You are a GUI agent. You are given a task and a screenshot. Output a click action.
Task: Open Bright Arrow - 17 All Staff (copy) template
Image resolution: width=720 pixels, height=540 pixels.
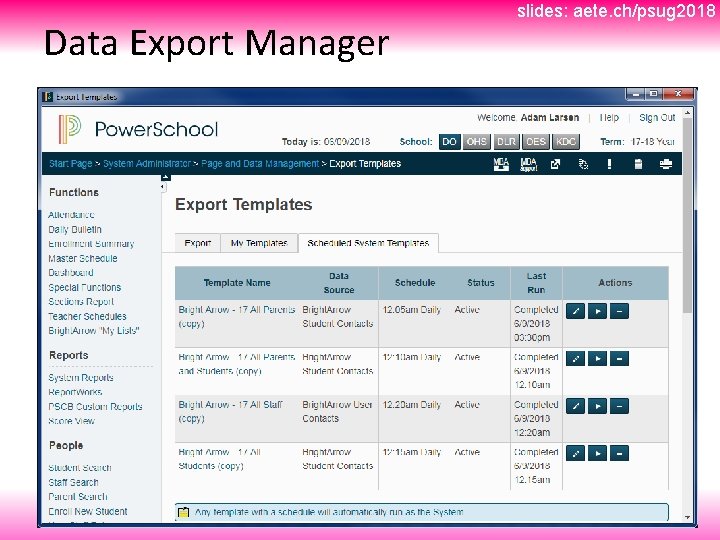click(x=230, y=411)
